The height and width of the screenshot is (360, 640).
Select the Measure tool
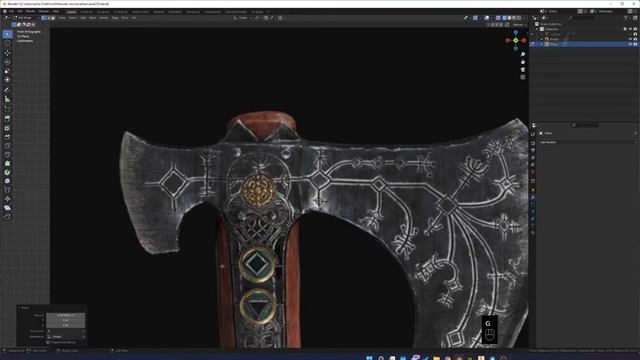[7, 99]
